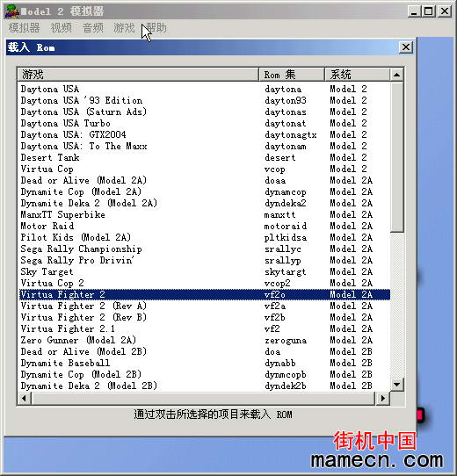The height and width of the screenshot is (476, 457).
Task: Select Dynamite Baseball in the list
Action: tap(205, 363)
